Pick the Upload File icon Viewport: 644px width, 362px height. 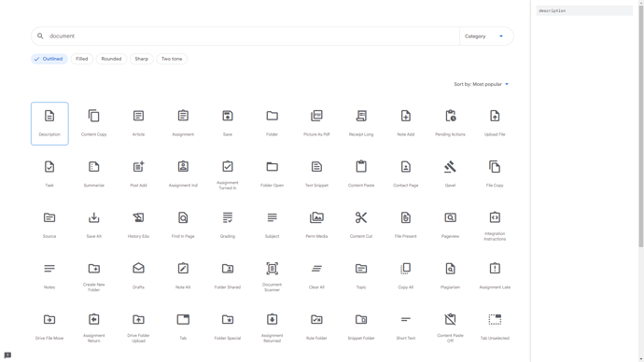[x=495, y=116]
